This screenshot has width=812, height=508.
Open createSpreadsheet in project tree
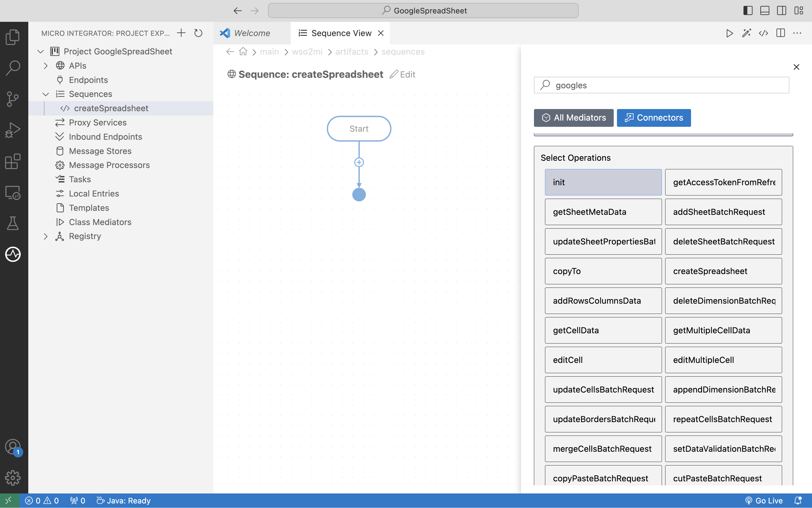[121, 108]
